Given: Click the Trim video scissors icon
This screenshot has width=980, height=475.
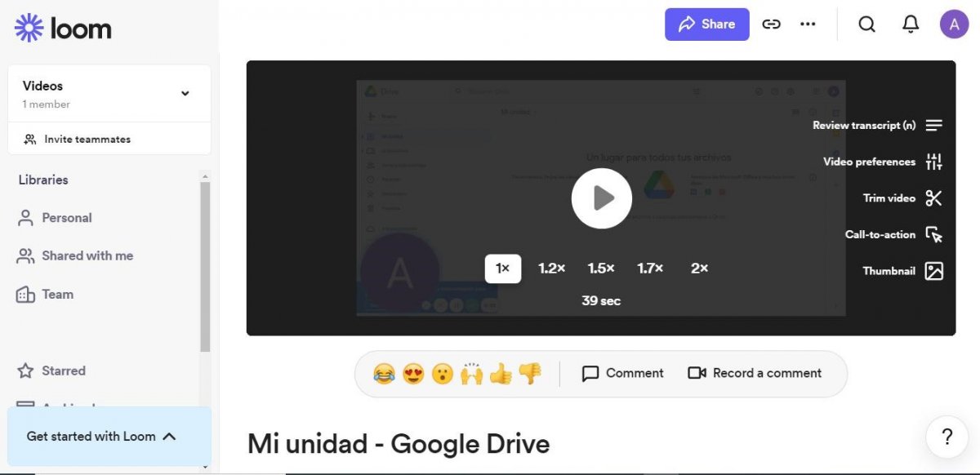Looking at the screenshot, I should [933, 198].
